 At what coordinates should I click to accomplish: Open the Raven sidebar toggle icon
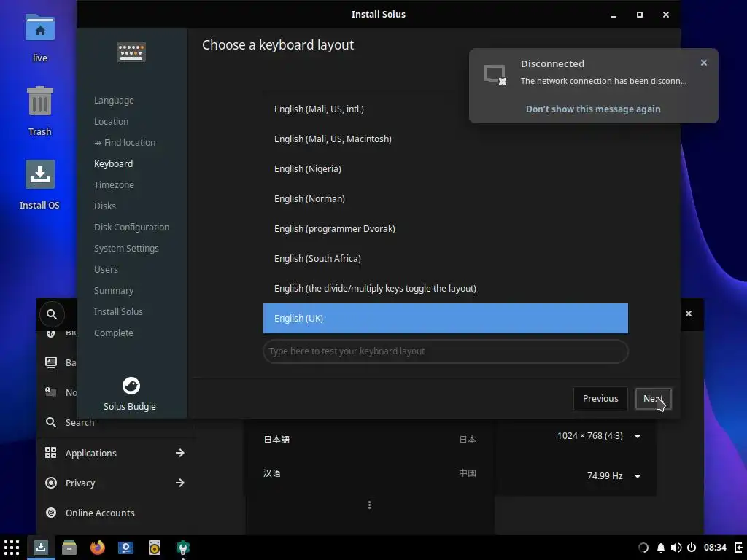738,548
